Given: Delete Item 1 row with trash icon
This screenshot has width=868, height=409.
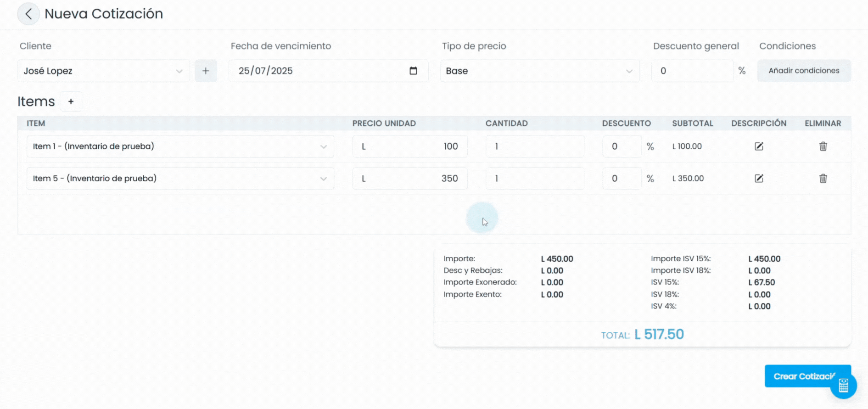Looking at the screenshot, I should (x=823, y=146).
